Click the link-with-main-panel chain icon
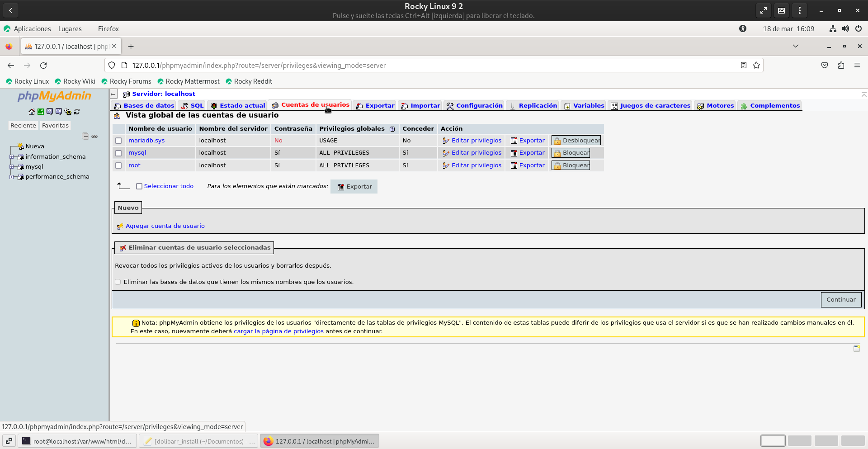868x449 pixels. coord(94,136)
